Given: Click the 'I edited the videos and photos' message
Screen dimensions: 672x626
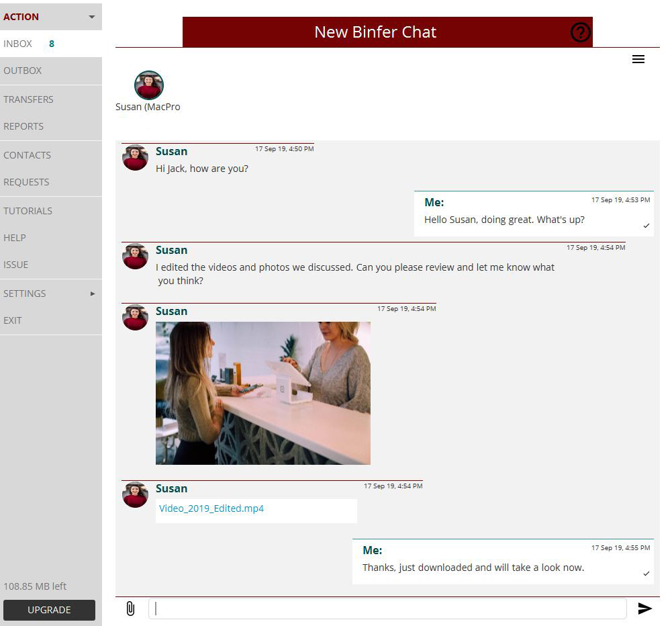Looking at the screenshot, I should click(x=355, y=274).
